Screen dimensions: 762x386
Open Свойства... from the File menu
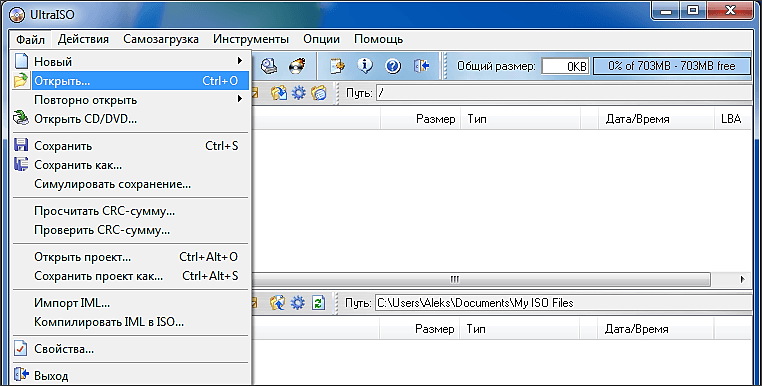130,349
